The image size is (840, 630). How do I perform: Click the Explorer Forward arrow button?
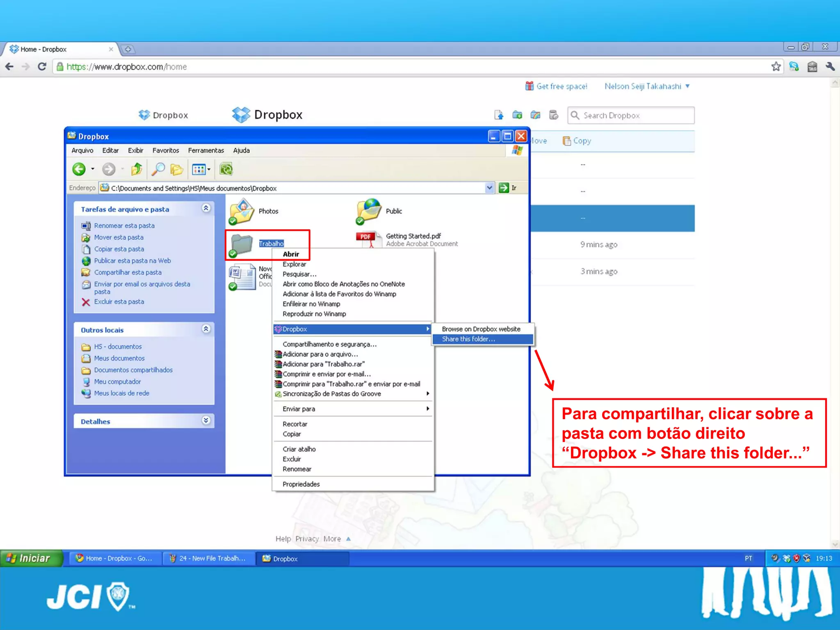coord(109,169)
